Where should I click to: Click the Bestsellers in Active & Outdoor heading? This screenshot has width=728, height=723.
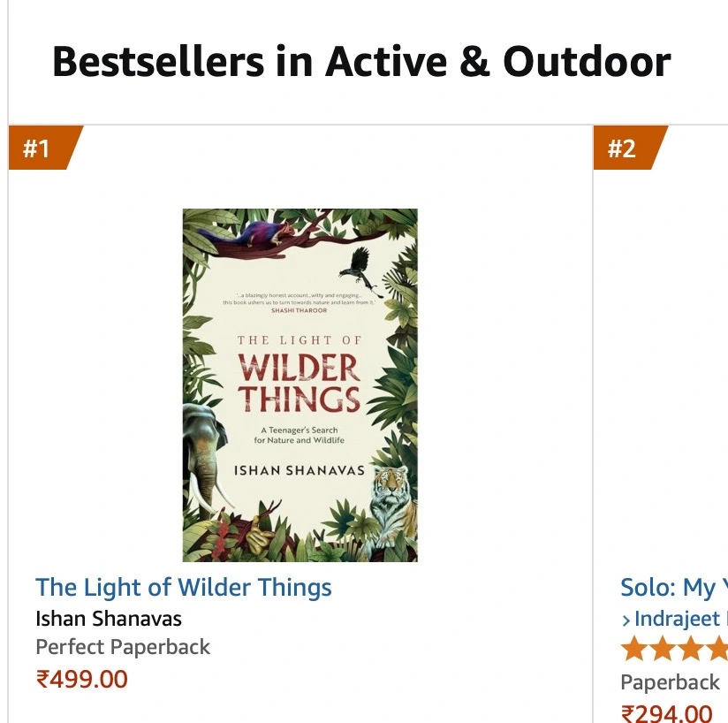coord(360,62)
